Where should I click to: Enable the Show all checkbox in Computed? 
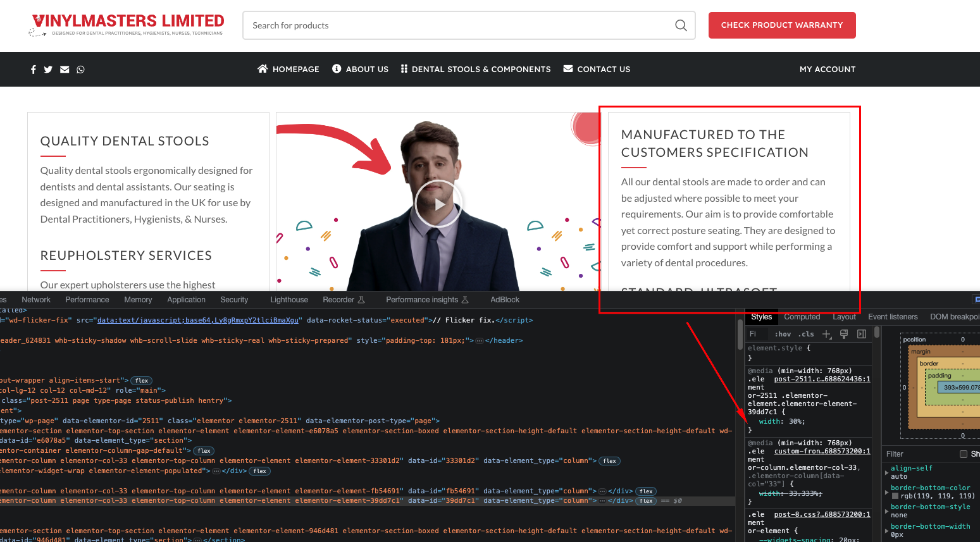point(964,454)
